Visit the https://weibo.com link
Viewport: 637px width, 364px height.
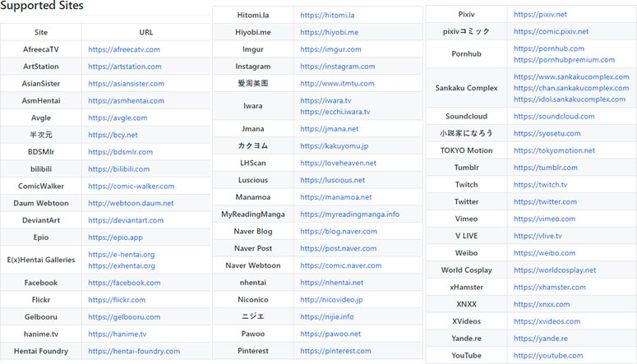pyautogui.click(x=544, y=252)
